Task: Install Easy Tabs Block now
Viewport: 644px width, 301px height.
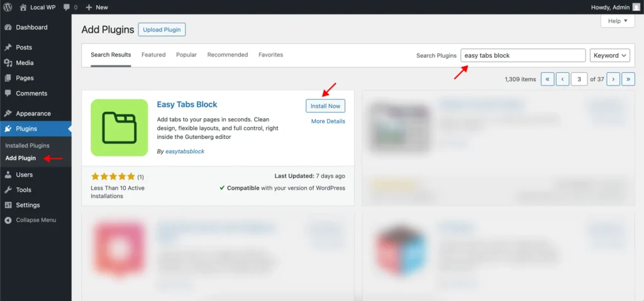Action: coord(325,106)
